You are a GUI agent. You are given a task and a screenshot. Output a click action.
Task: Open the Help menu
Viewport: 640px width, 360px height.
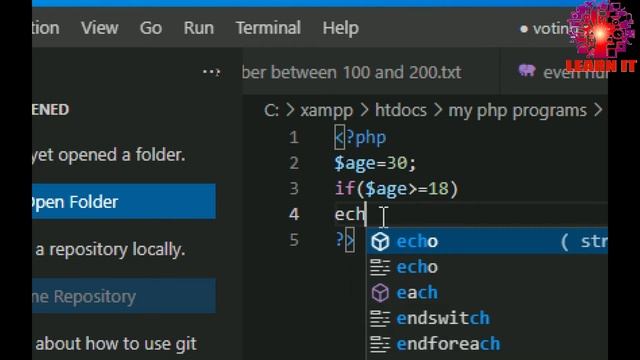[x=341, y=28]
